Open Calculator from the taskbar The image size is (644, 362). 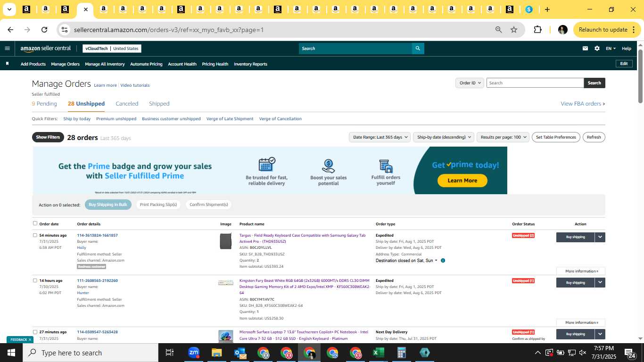pyautogui.click(x=402, y=353)
